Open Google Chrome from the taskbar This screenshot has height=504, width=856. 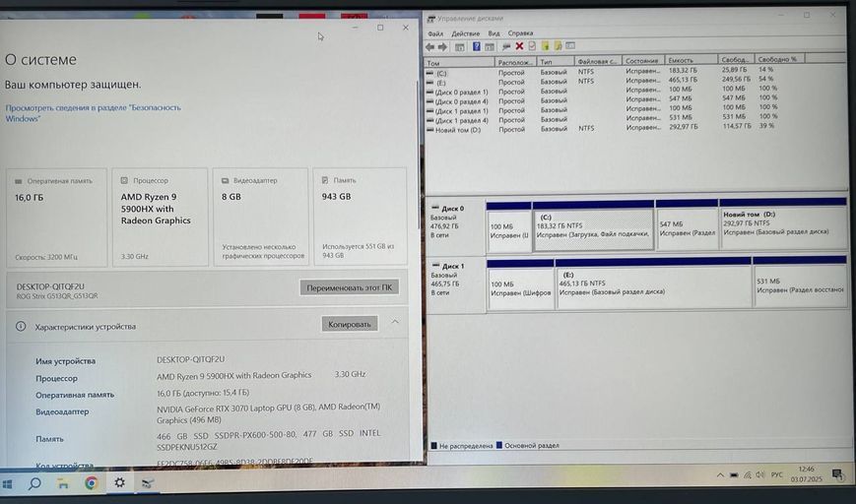coord(92,482)
